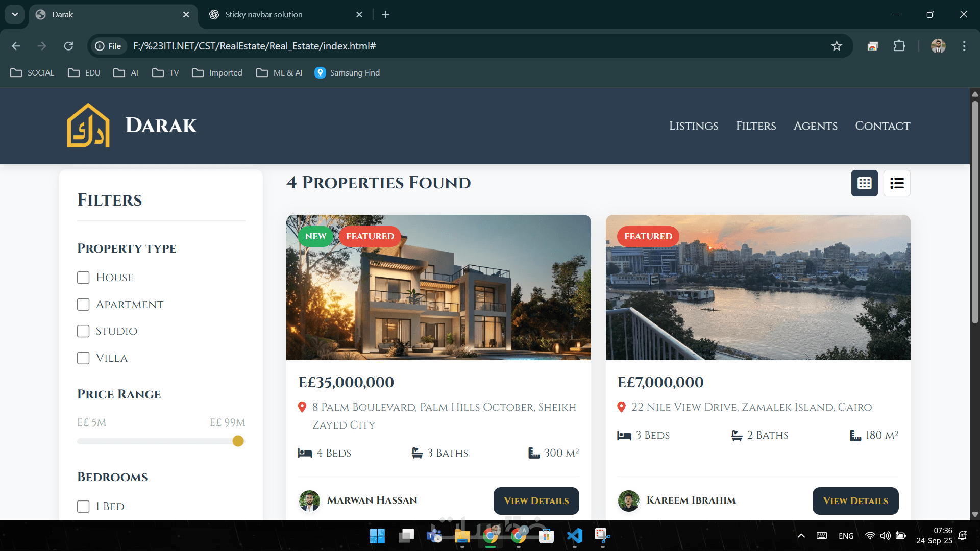Screen dimensions: 980x551
Task: Click the price range slider handle
Action: click(x=238, y=441)
